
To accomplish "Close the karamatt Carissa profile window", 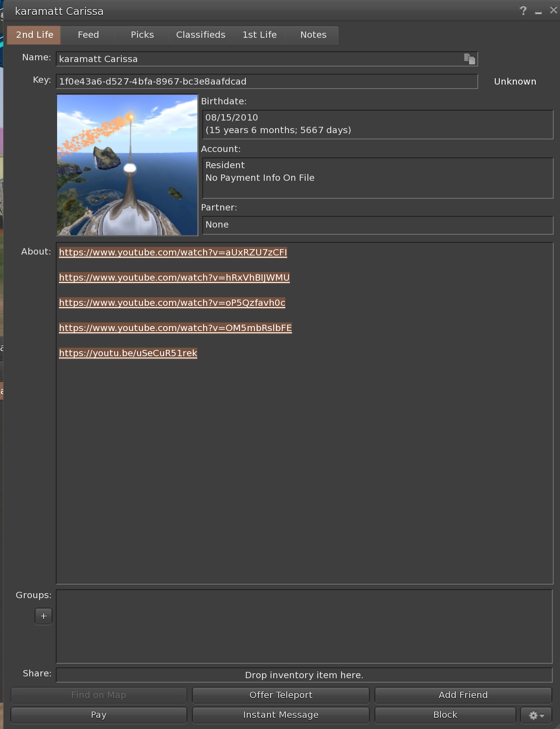I will (x=553, y=10).
